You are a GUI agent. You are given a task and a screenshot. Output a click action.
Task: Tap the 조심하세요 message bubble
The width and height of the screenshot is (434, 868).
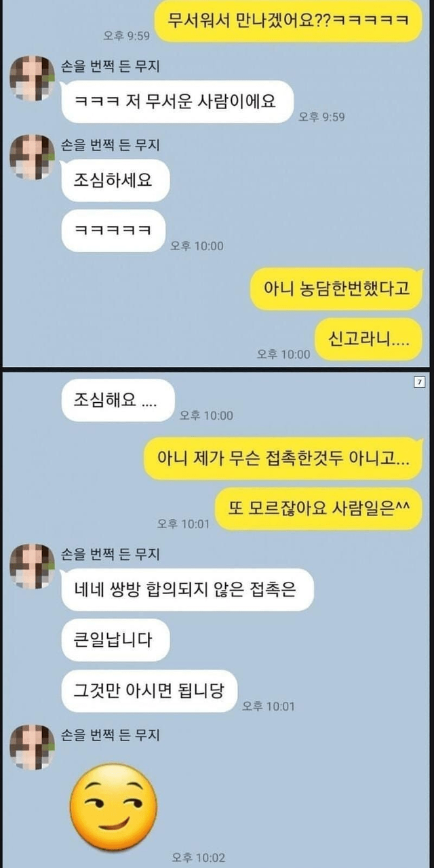tap(115, 180)
